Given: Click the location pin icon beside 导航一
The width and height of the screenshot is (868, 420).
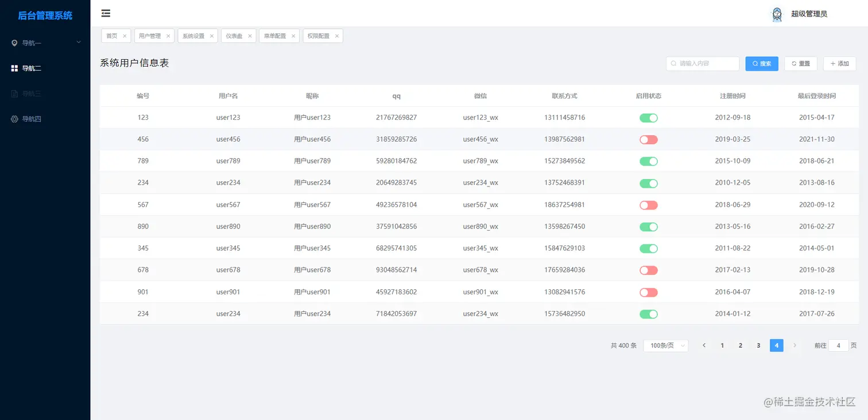Looking at the screenshot, I should tap(14, 42).
